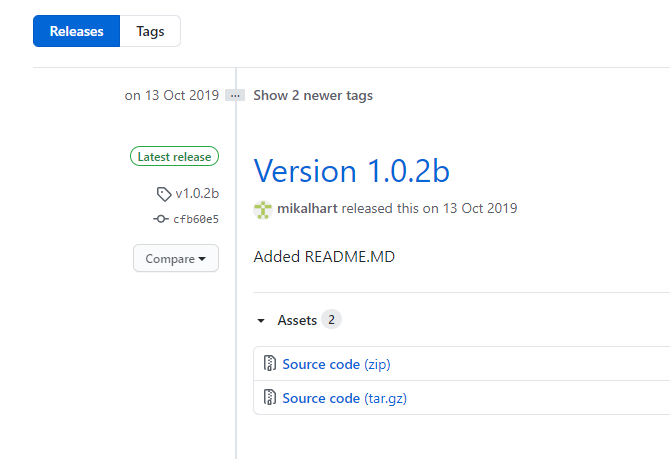Switch to the Tags tab
This screenshot has height=459, width=670.
pos(150,31)
